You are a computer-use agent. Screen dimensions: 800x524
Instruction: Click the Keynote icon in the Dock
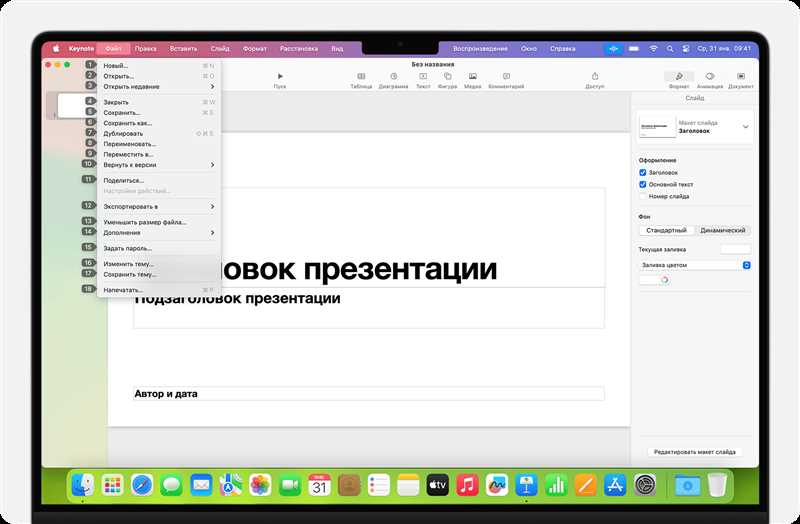pos(527,485)
